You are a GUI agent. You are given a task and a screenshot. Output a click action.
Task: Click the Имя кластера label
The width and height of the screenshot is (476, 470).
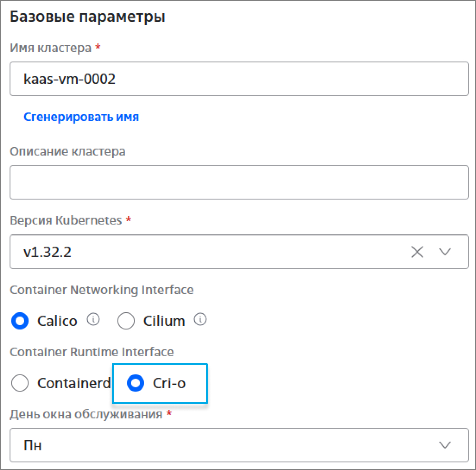[51, 48]
